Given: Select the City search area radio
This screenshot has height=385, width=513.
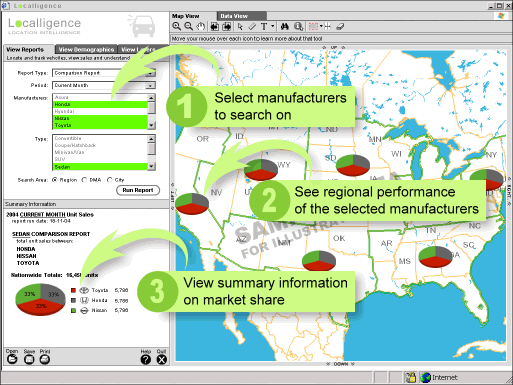Looking at the screenshot, I should [x=110, y=180].
